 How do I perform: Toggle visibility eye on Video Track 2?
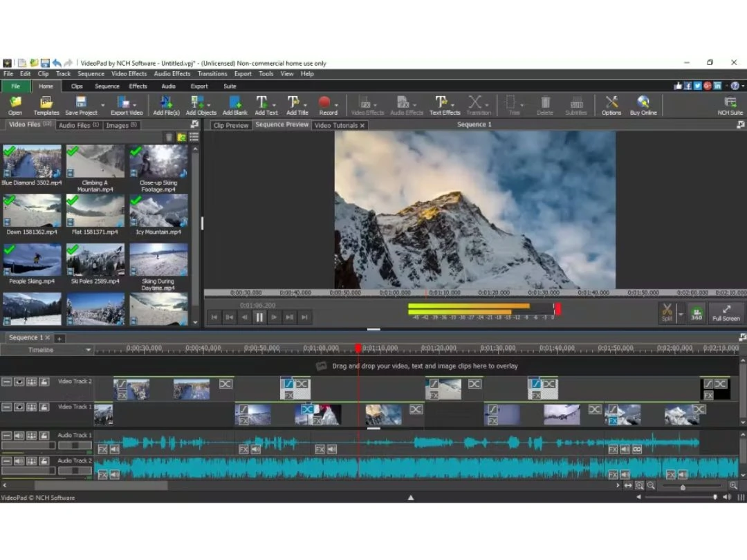tap(19, 382)
